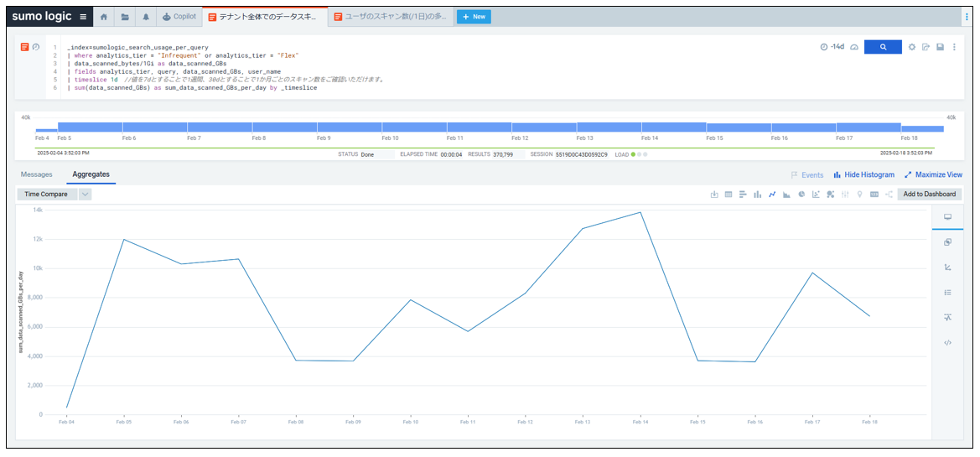The image size is (980, 457).
Task: Open the vertical dots menu in tab bar
Action: [x=967, y=17]
